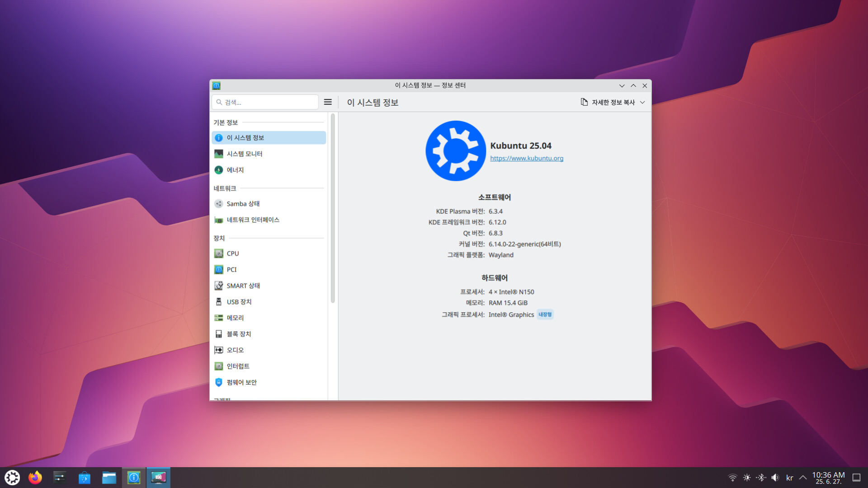This screenshot has height=488, width=868.
Task: Open the hamburger menu next to search
Action: [328, 102]
